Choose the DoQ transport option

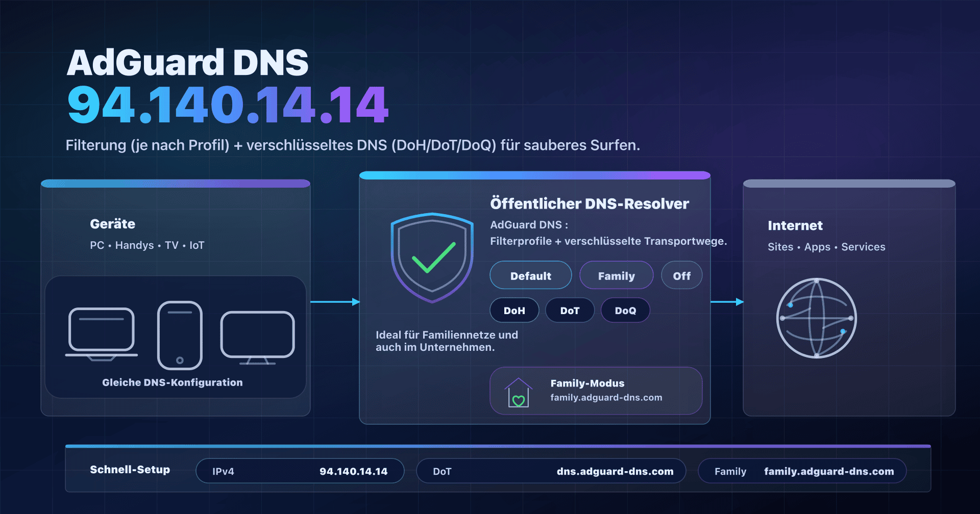pos(625,310)
